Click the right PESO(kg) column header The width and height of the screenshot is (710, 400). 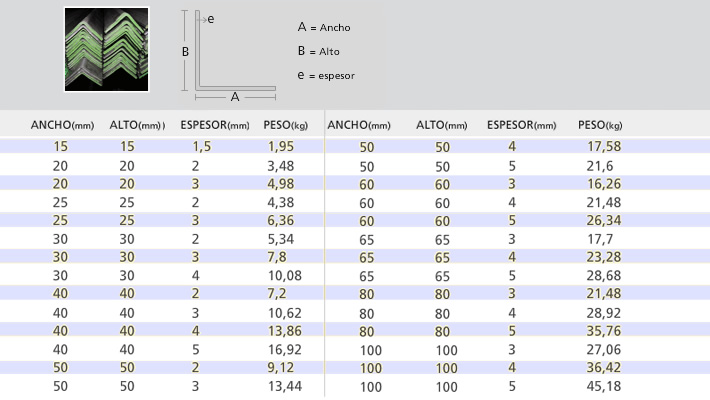tap(600, 125)
